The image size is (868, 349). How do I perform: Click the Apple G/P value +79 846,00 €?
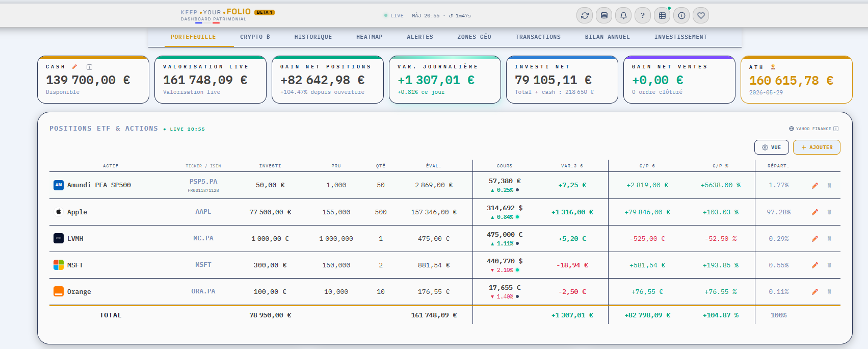click(647, 212)
